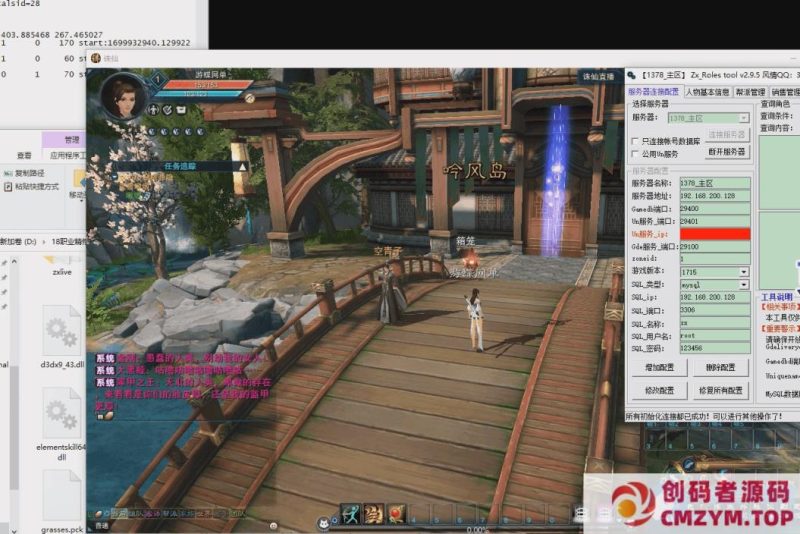Viewport: 800px width, 534px height.
Task: Click the 增加配置 button
Action: pyautogui.click(x=659, y=367)
